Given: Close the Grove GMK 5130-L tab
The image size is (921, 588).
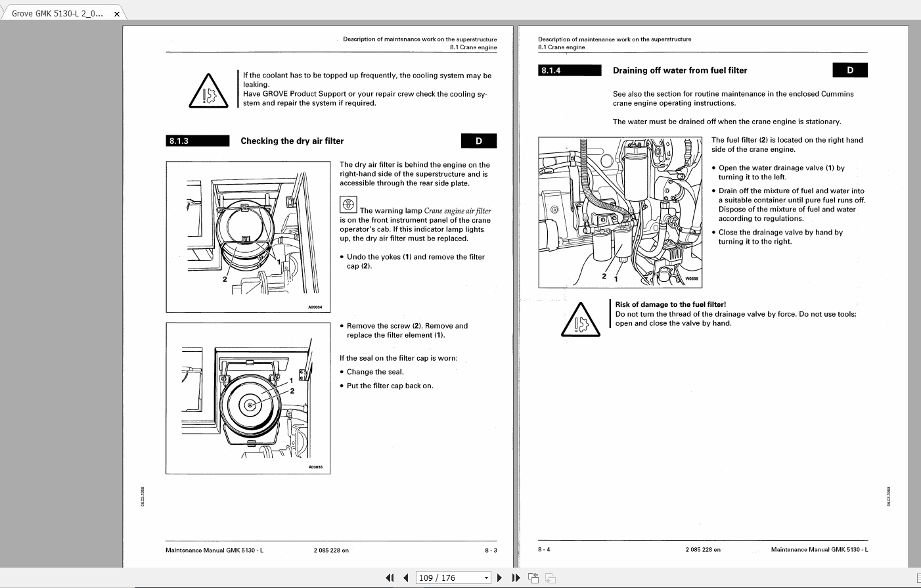Looking at the screenshot, I should pyautogui.click(x=116, y=12).
